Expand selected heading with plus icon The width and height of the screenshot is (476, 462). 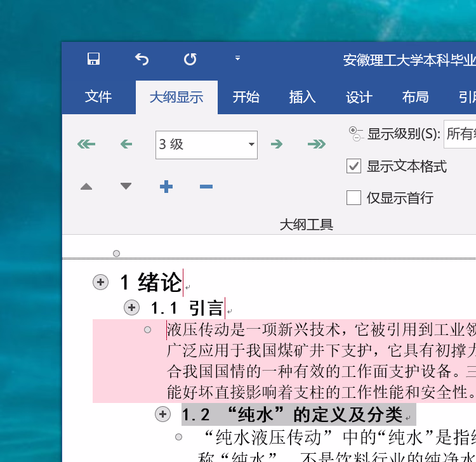(x=166, y=187)
